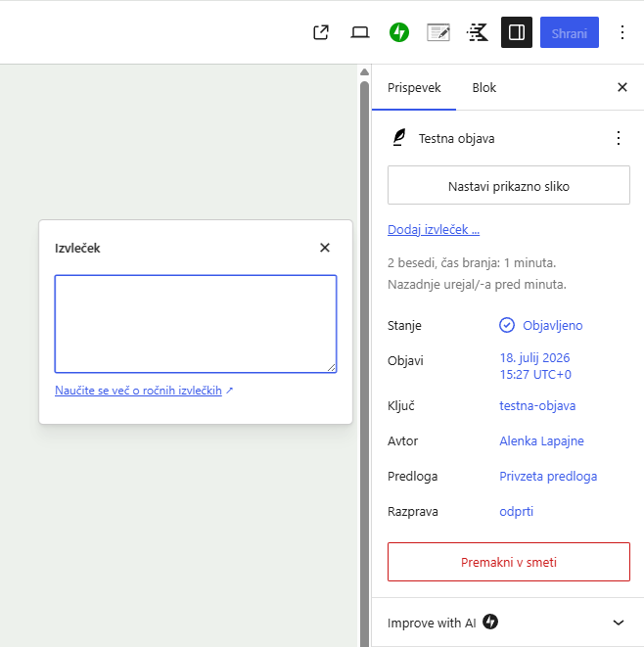This screenshot has width=644, height=647.
Task: Close the settings sidebar
Action: point(622,87)
